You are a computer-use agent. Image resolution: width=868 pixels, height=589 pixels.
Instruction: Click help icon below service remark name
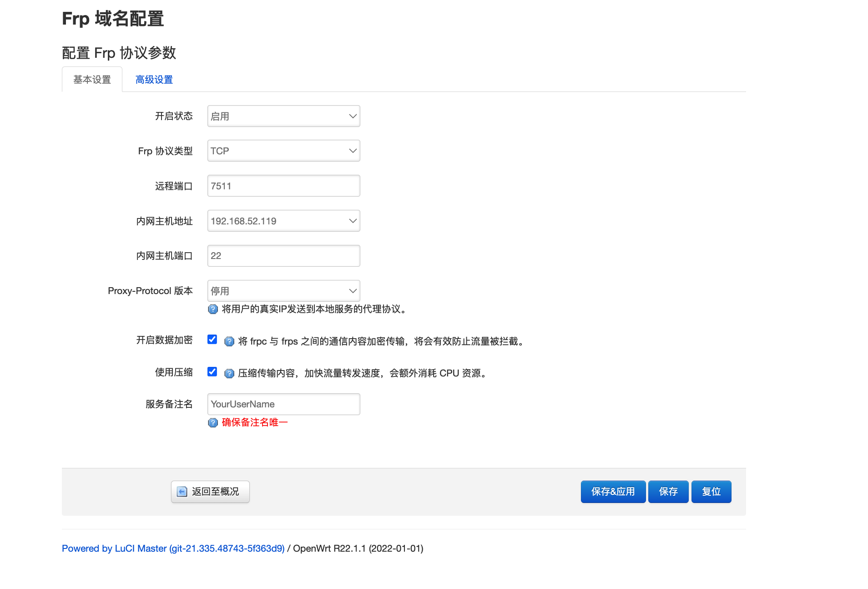point(212,423)
